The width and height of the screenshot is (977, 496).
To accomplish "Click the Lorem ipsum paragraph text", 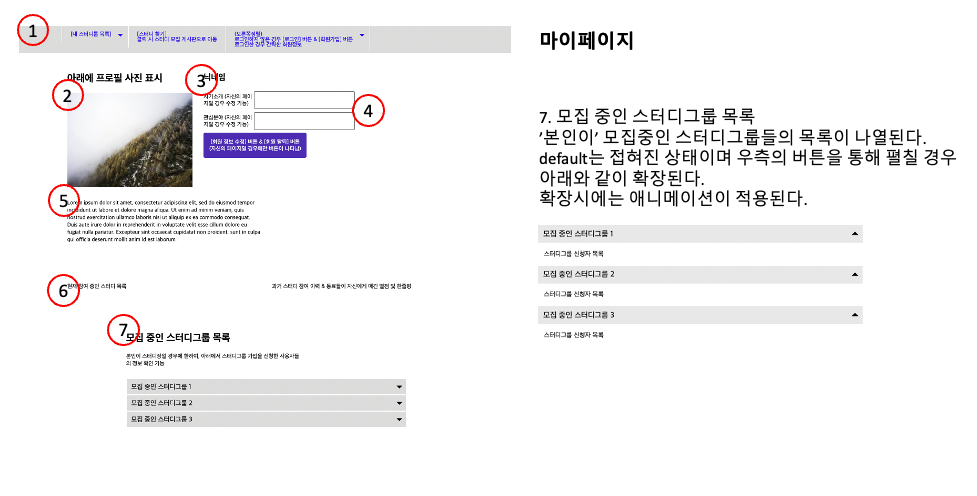I will tap(163, 221).
